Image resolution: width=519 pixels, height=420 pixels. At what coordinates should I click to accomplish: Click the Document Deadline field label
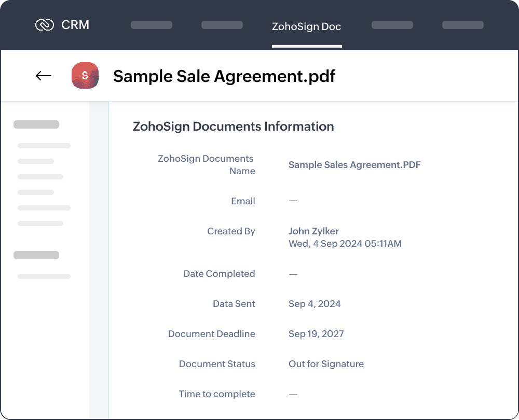pyautogui.click(x=211, y=334)
